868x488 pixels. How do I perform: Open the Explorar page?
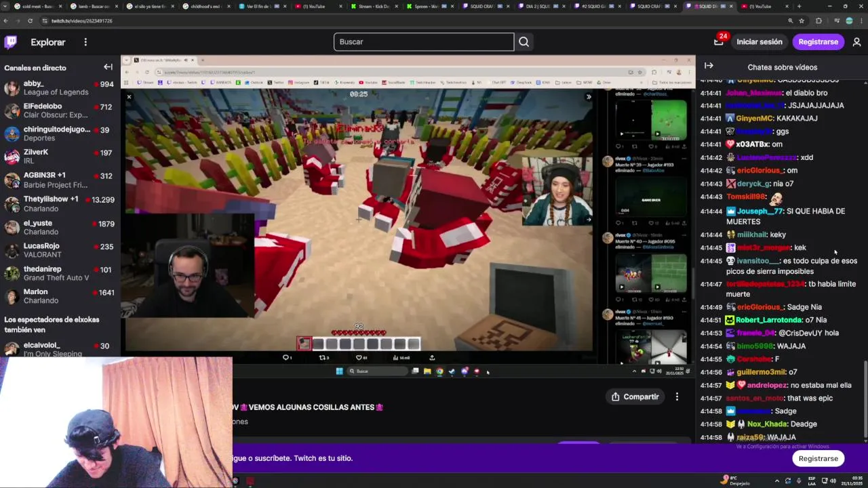coord(48,42)
